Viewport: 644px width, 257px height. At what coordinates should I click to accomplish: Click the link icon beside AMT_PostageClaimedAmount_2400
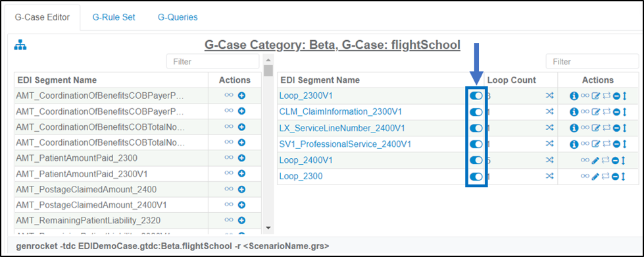pyautogui.click(x=229, y=189)
